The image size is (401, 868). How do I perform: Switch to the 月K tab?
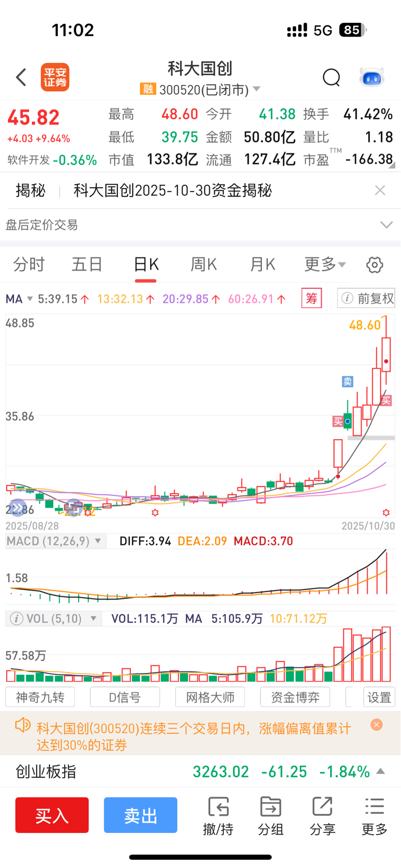[x=262, y=264]
